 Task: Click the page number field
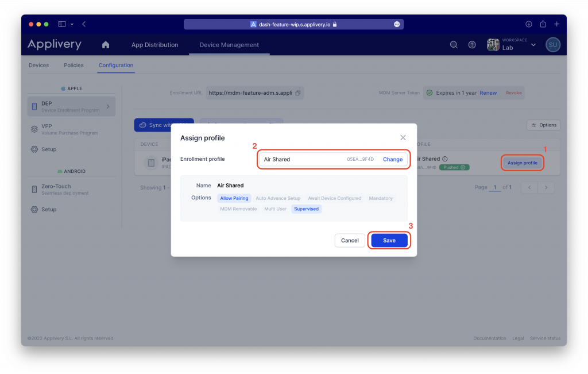point(494,187)
